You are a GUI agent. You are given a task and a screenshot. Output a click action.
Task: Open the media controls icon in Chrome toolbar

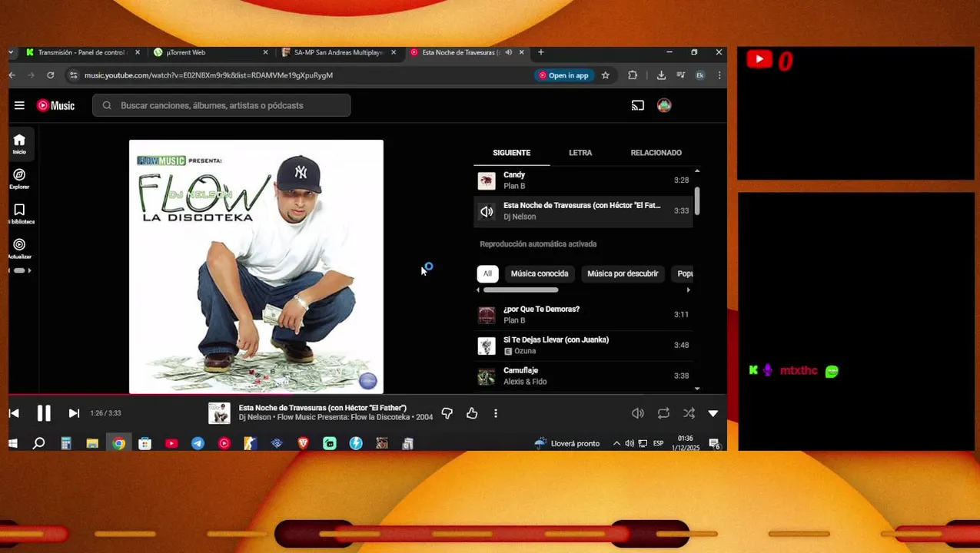680,75
